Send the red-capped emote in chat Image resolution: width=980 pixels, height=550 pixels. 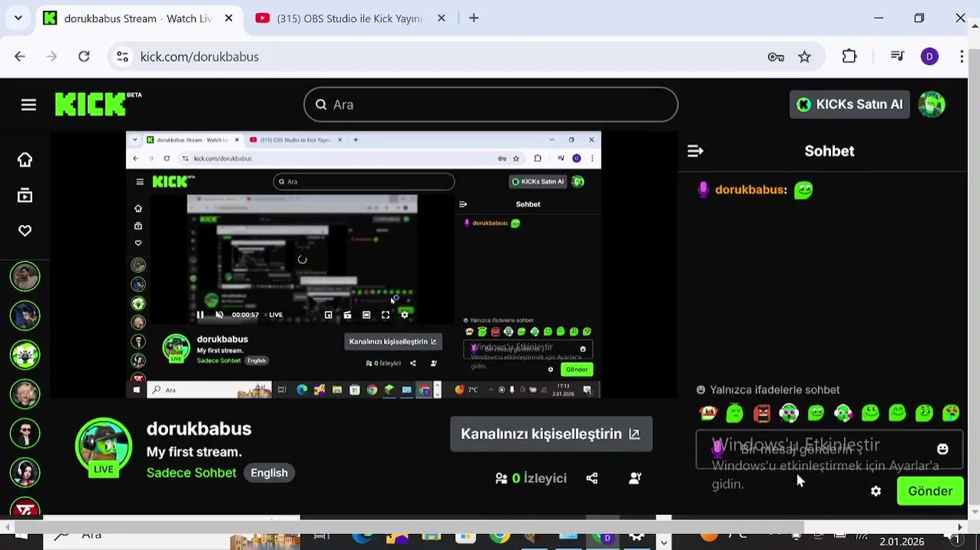[x=708, y=413]
